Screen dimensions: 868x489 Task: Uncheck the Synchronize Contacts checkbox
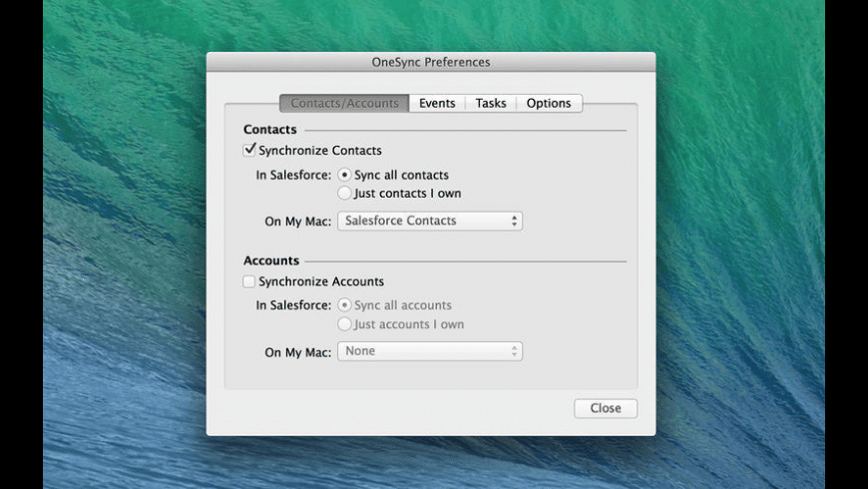249,150
